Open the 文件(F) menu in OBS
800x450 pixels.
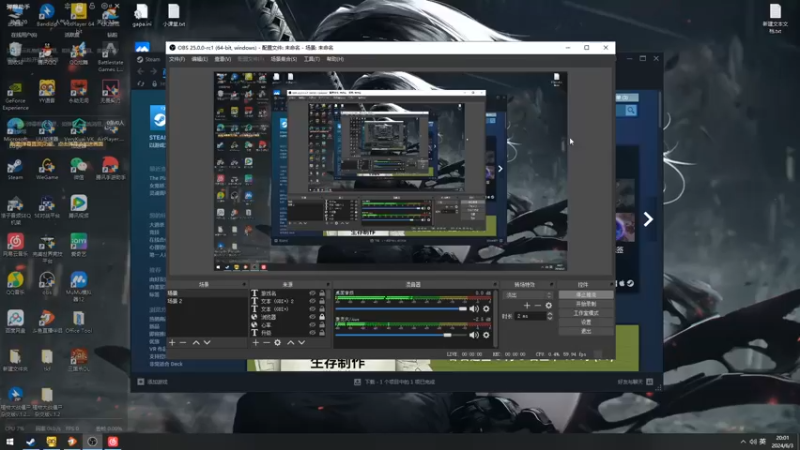(x=177, y=59)
